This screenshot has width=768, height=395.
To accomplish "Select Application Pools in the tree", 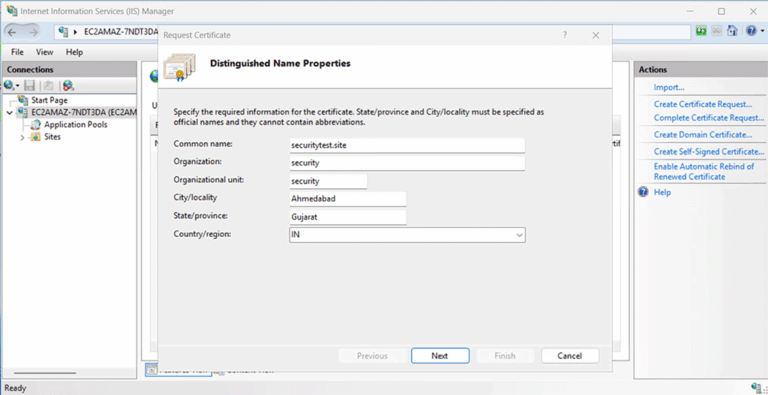I will click(75, 124).
